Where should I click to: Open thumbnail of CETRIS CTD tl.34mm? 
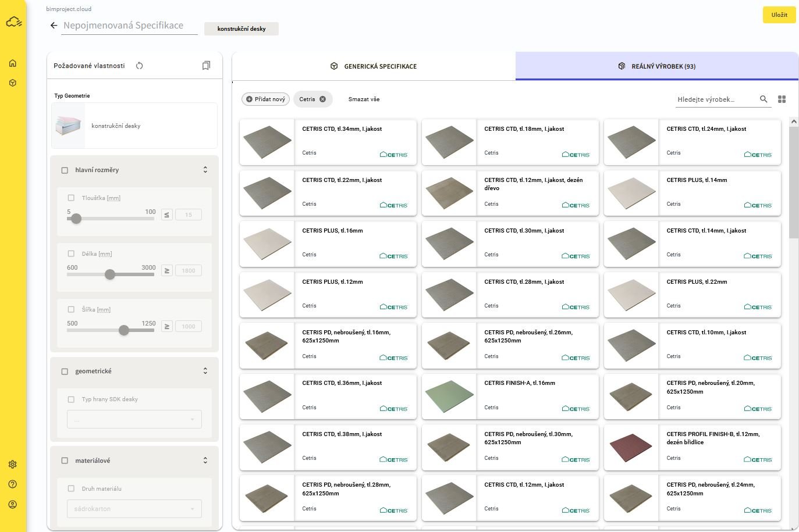click(x=267, y=142)
